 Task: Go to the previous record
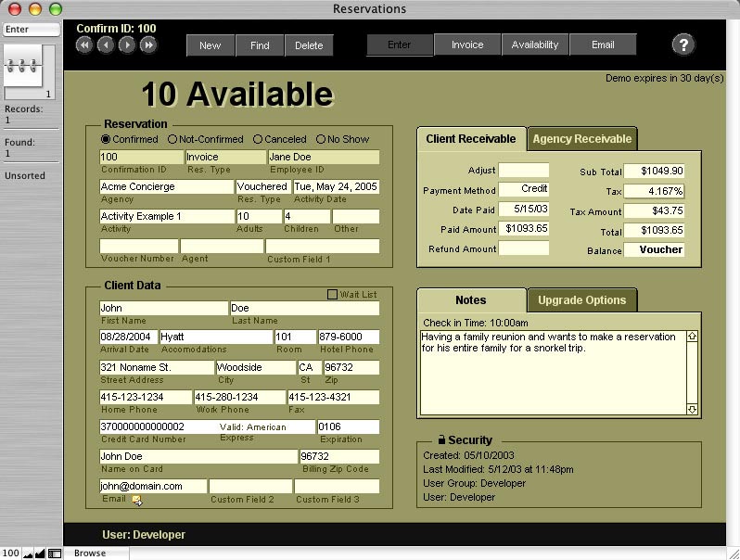(105, 45)
